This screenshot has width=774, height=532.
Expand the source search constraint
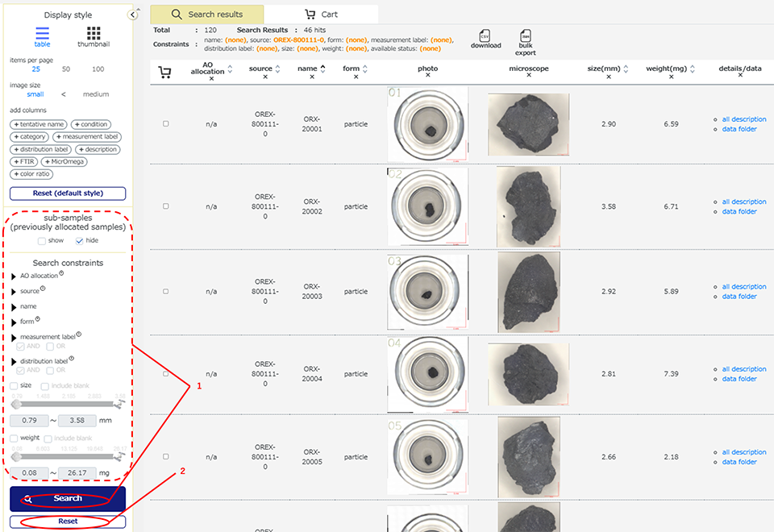14,291
